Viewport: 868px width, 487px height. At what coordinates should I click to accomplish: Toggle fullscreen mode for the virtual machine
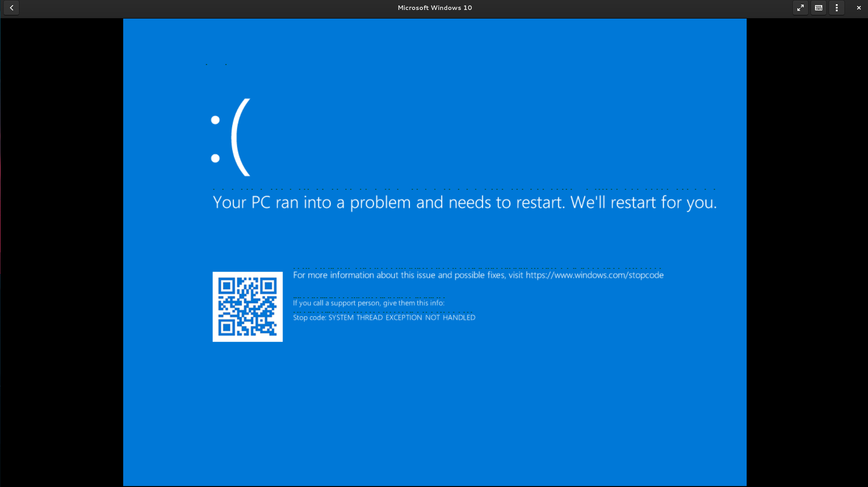[x=800, y=8]
